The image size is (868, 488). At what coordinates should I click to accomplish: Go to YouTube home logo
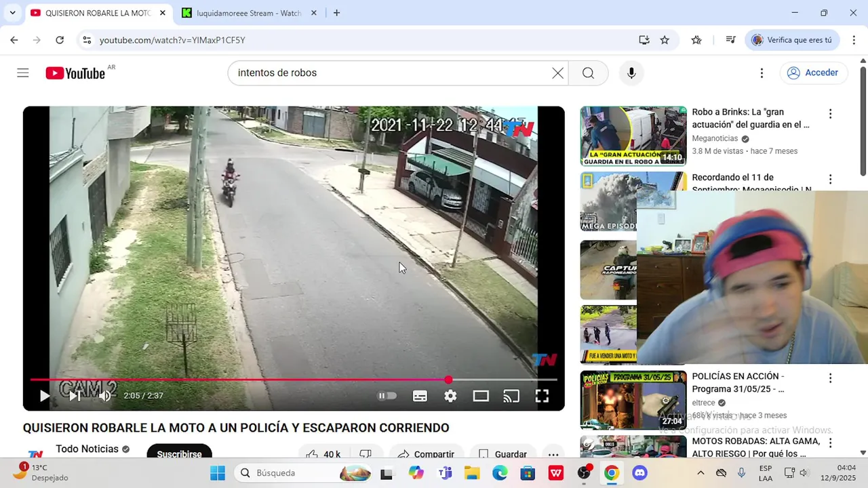(75, 73)
